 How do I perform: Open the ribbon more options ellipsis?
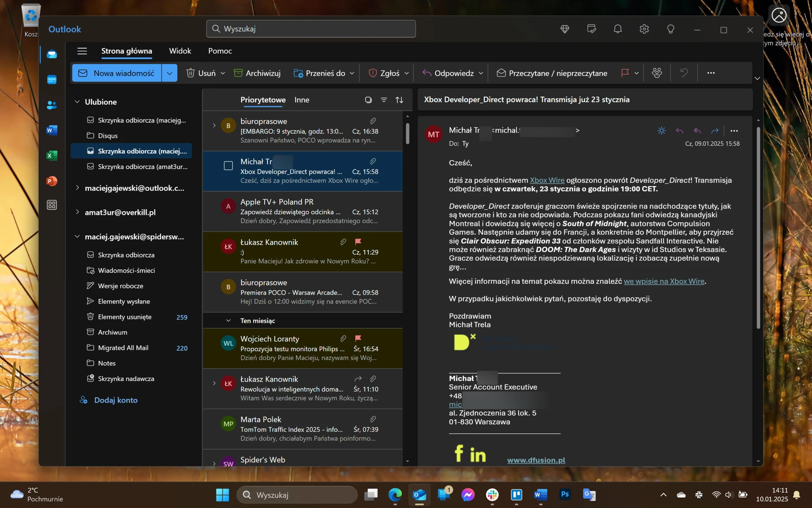tap(711, 73)
